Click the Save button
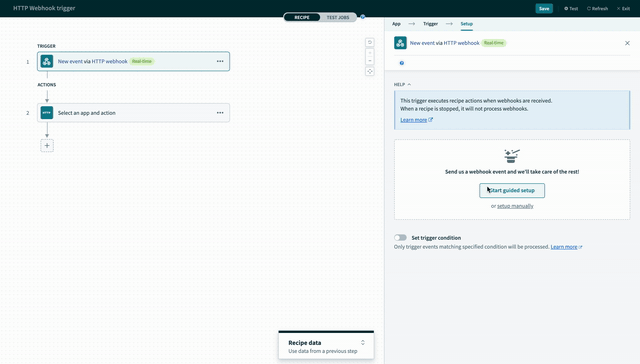 click(544, 9)
